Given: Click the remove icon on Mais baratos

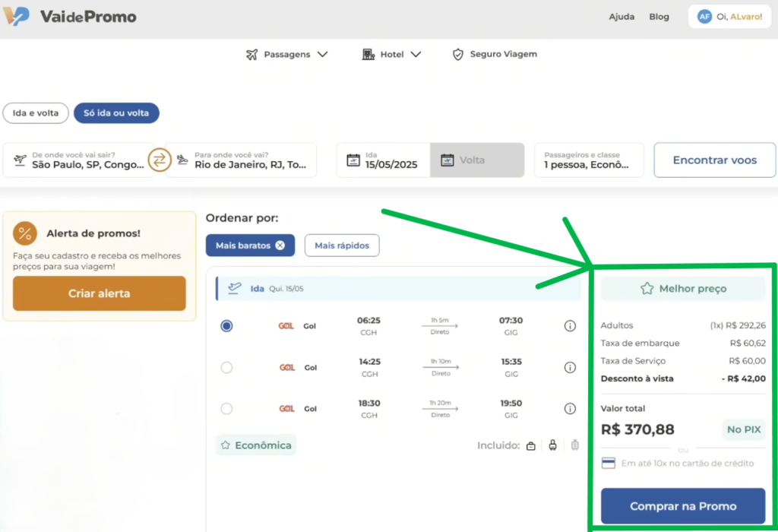Looking at the screenshot, I should coord(280,245).
